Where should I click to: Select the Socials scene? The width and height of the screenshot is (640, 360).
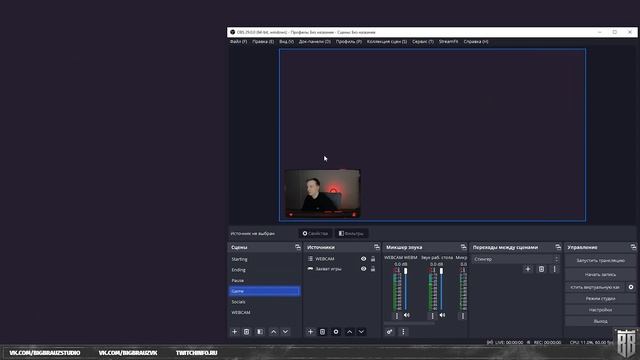264,302
